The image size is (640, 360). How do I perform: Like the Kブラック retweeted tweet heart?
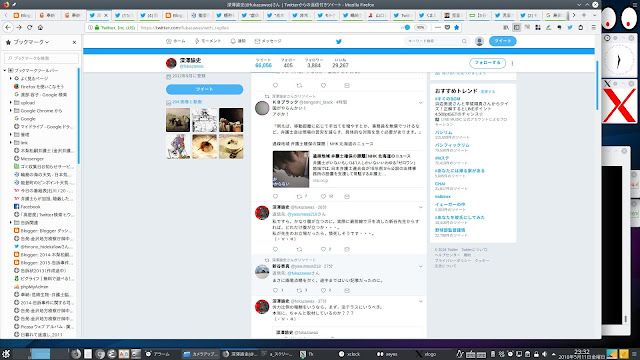pyautogui.click(x=323, y=196)
